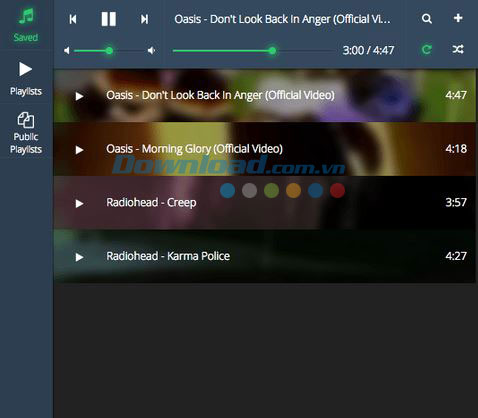Screen dimensions: 478x418
Task: Open Public Playlists in sidebar
Action: pyautogui.click(x=26, y=133)
